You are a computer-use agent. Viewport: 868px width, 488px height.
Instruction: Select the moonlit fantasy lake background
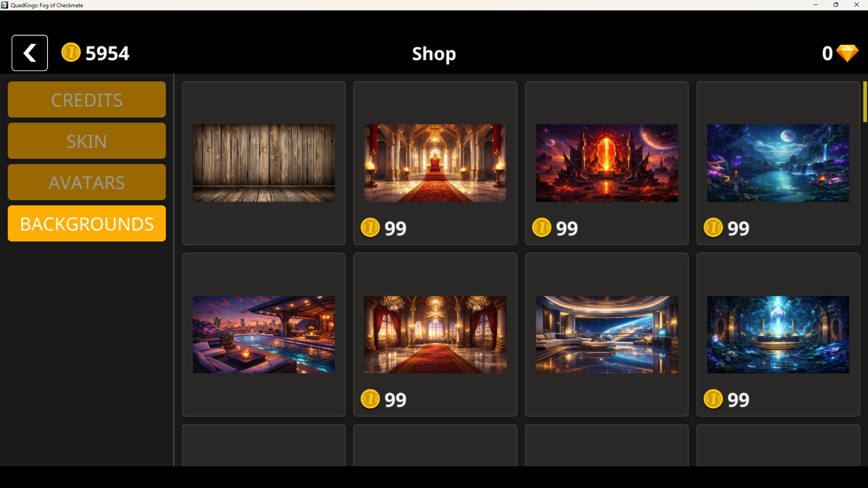(x=778, y=163)
